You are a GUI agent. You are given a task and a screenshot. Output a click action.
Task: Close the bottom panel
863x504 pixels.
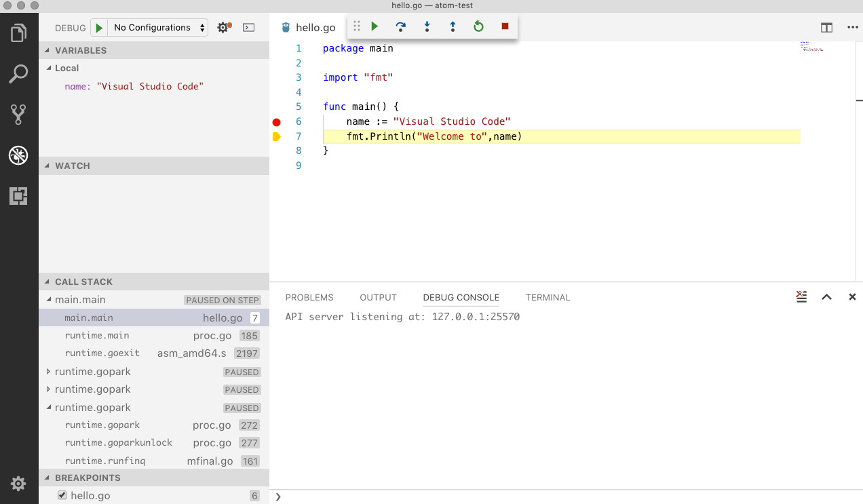click(x=852, y=297)
